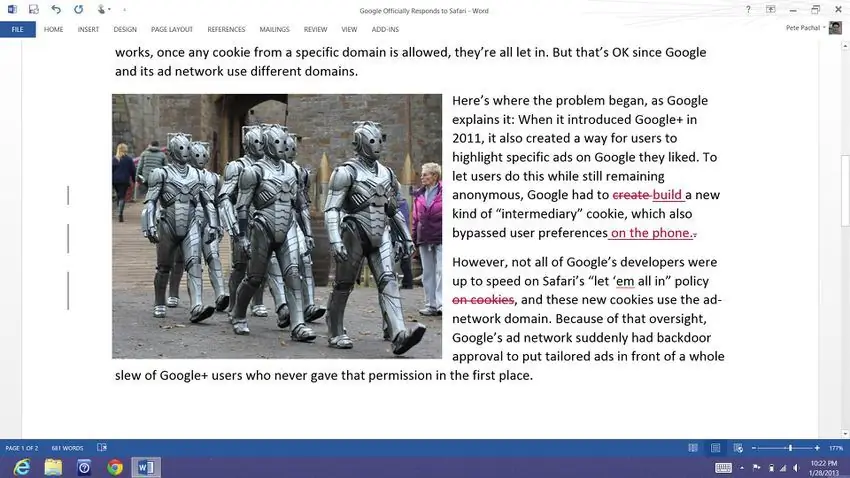Open Touch/Mouse mode dropdown arrow
Screen dimensions: 850x478
click(x=109, y=9)
